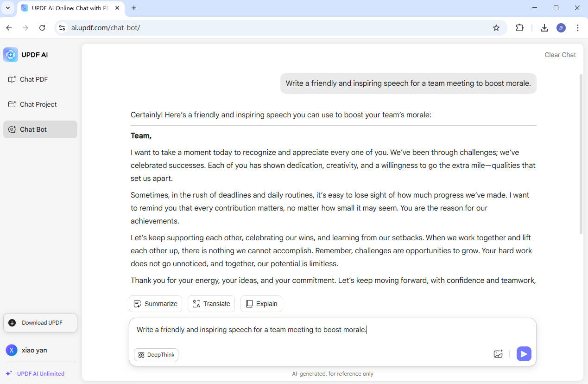Toggle DeepThink mode

156,355
